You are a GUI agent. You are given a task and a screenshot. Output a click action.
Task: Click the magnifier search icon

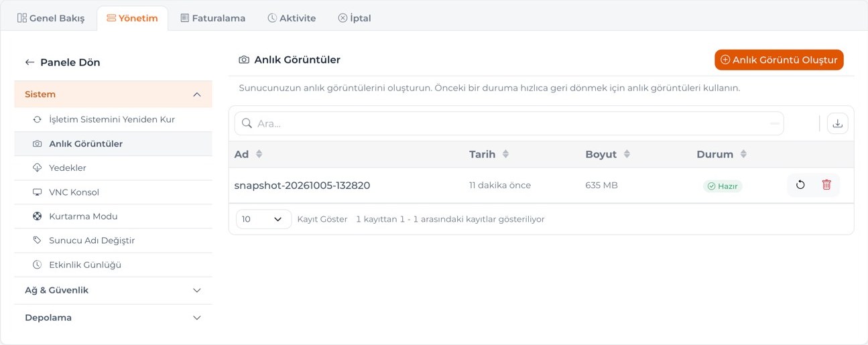(x=247, y=123)
